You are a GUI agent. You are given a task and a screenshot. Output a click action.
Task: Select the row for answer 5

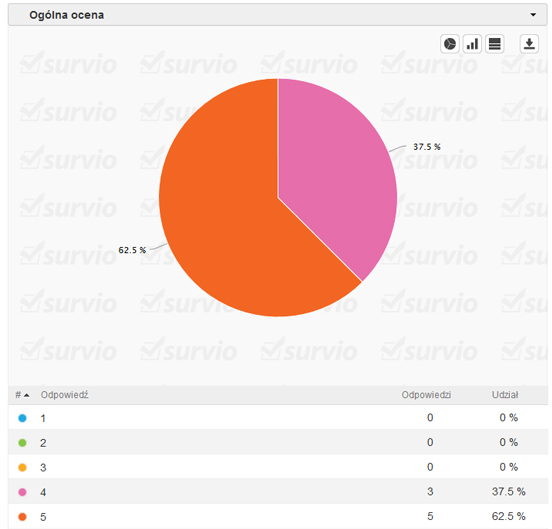(x=278, y=517)
